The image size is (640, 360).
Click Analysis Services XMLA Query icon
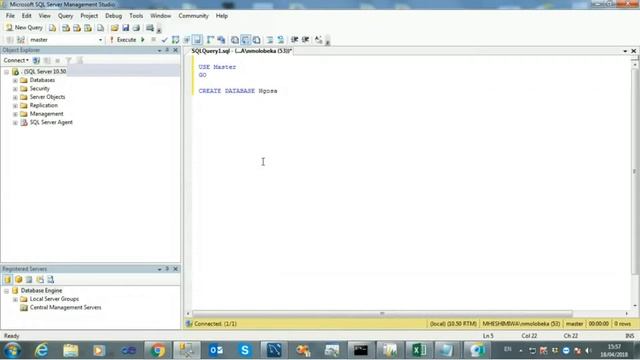coord(88,28)
